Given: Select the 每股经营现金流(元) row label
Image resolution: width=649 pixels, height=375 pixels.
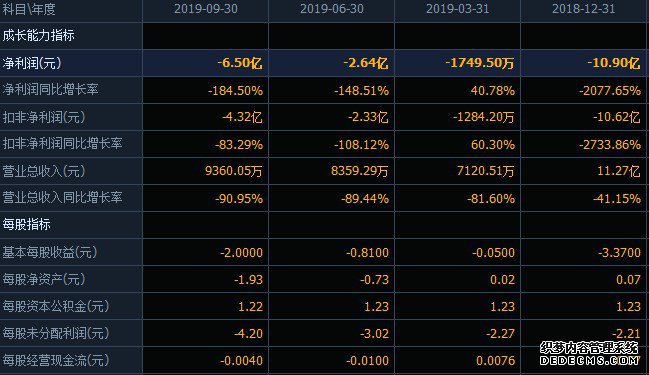Looking at the screenshot, I should [x=56, y=360].
